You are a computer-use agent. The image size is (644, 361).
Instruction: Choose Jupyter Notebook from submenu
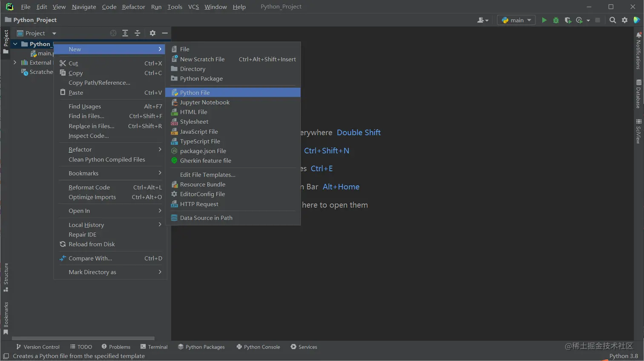204,102
